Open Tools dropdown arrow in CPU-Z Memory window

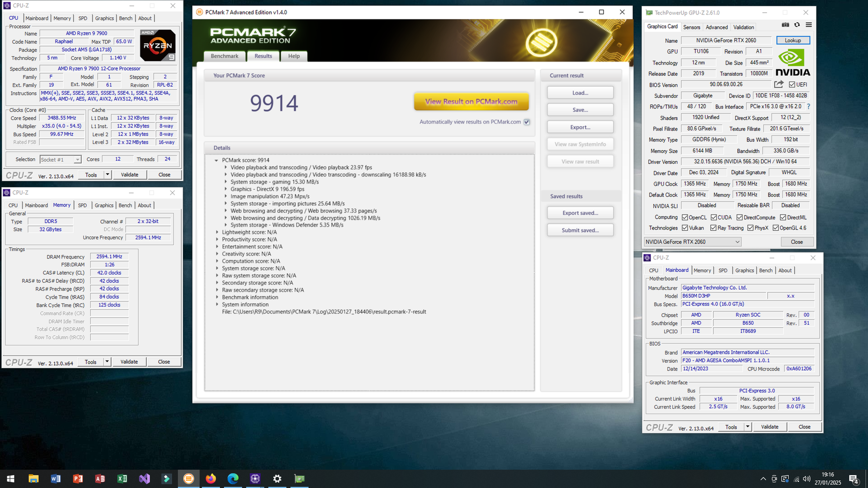[107, 361]
